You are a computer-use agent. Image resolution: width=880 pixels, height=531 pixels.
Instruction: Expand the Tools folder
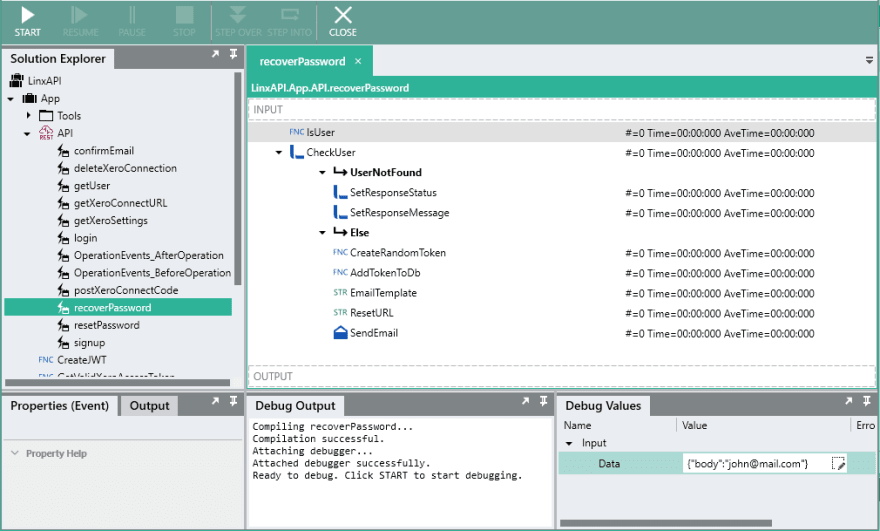click(28, 115)
